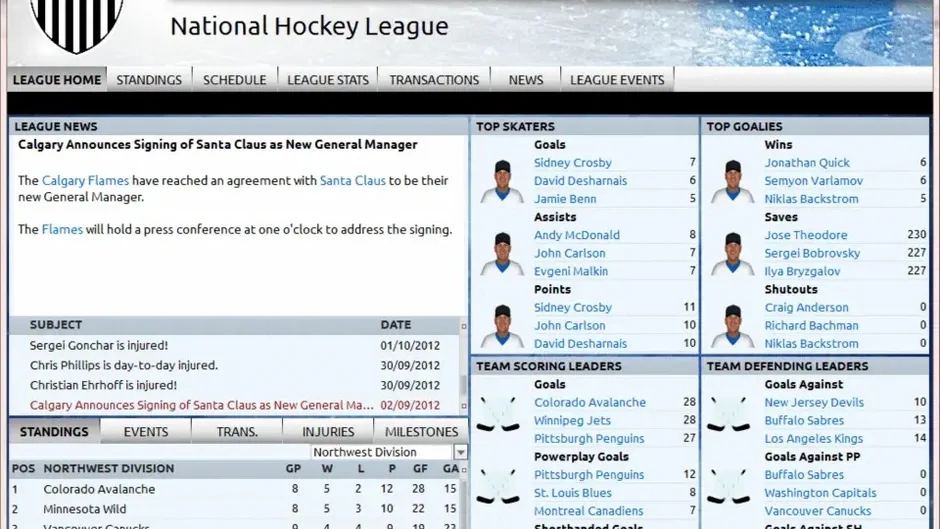940x529 pixels.
Task: Switch to the LEAGUE STATS tab
Action: [x=328, y=80]
